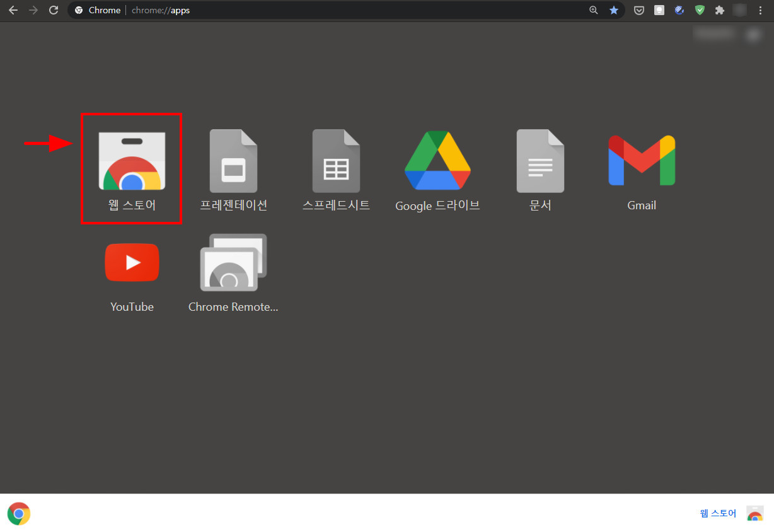The width and height of the screenshot is (774, 532).
Task: Bookmark this page with star icon
Action: tap(613, 10)
